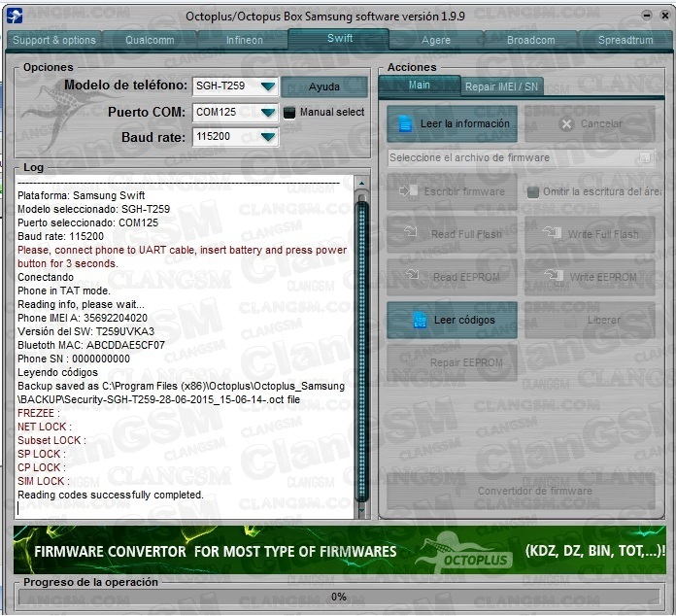676x616 pixels.
Task: Click the blue document icon on Leer la información
Action: pyautogui.click(x=405, y=123)
